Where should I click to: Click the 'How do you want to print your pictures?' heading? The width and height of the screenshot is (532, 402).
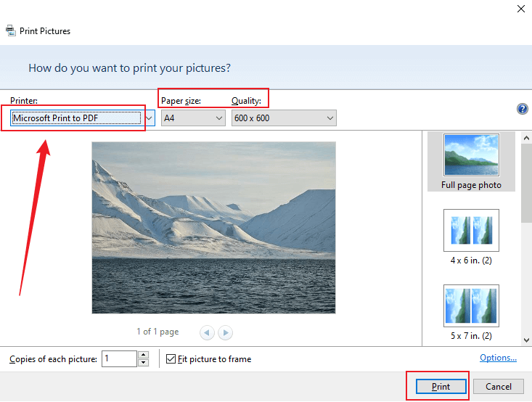pos(130,68)
